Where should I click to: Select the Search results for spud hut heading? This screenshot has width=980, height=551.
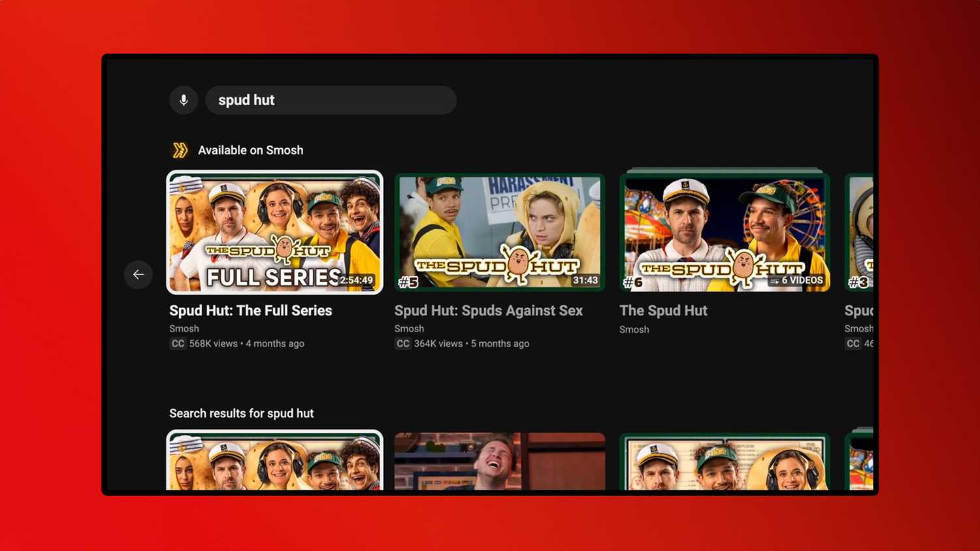(x=241, y=413)
